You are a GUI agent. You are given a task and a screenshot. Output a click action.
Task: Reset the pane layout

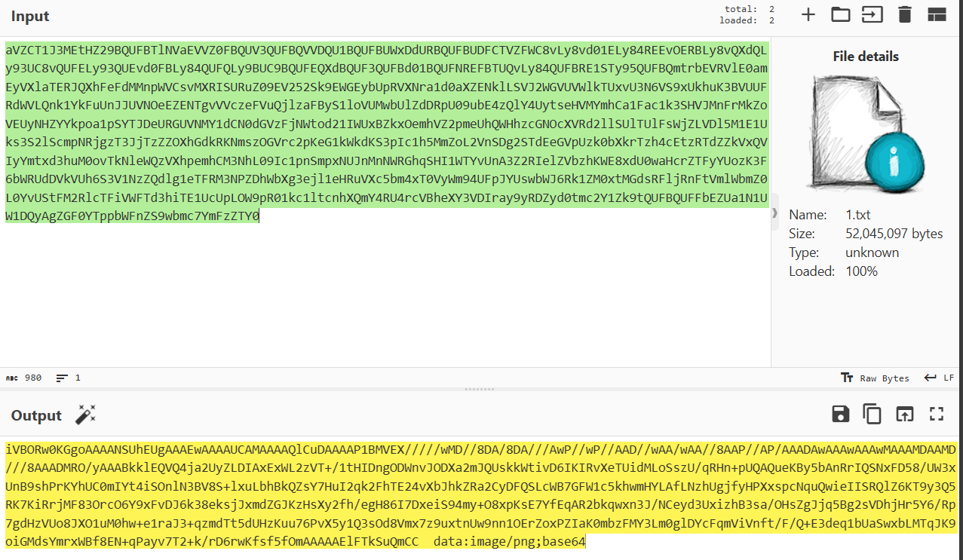tap(937, 14)
